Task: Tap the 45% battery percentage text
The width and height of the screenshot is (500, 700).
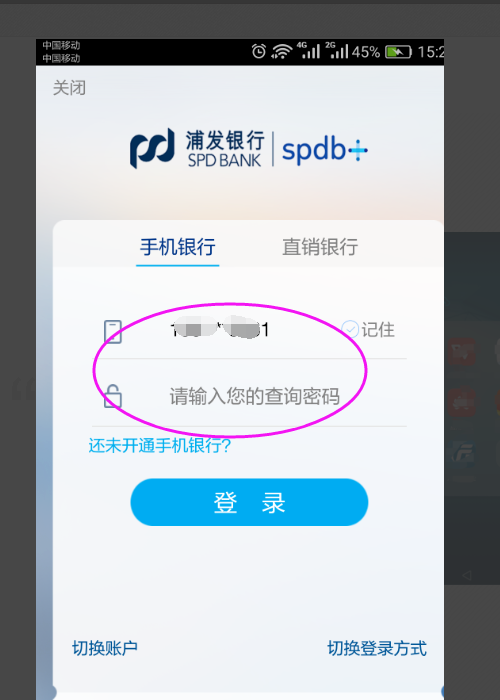Action: 366,52
